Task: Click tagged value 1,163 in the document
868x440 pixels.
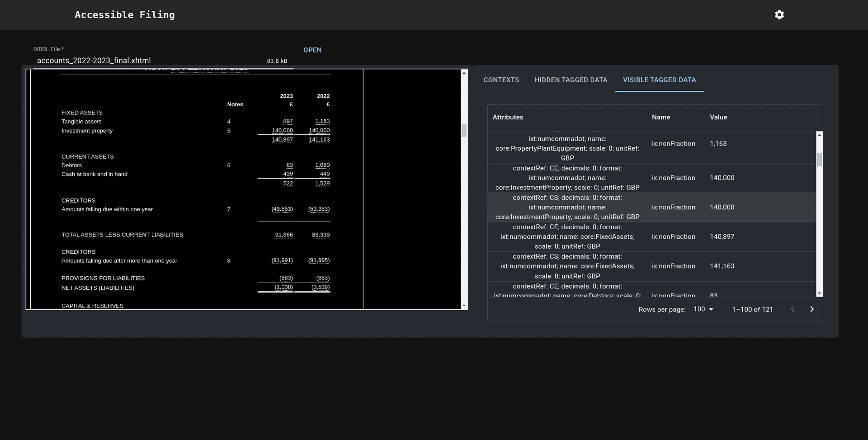Action: (x=322, y=121)
